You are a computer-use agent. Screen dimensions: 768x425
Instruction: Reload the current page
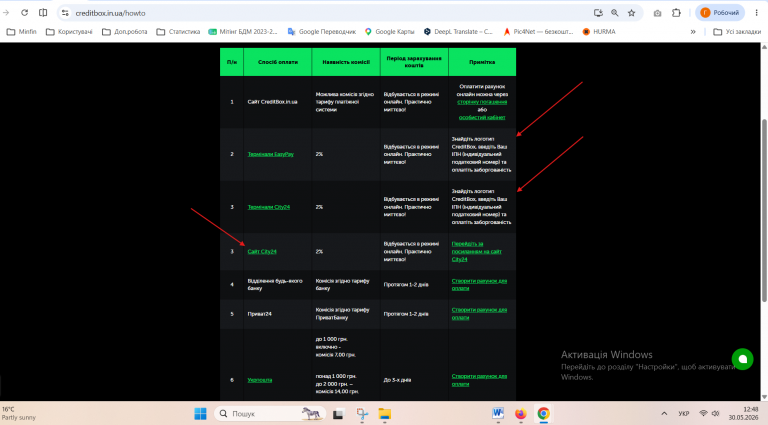(24, 13)
